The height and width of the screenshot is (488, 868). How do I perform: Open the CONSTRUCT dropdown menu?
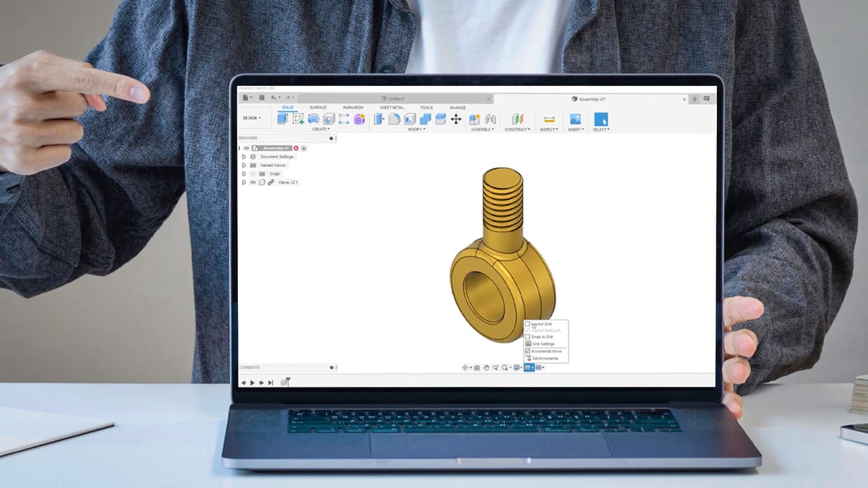coord(517,129)
